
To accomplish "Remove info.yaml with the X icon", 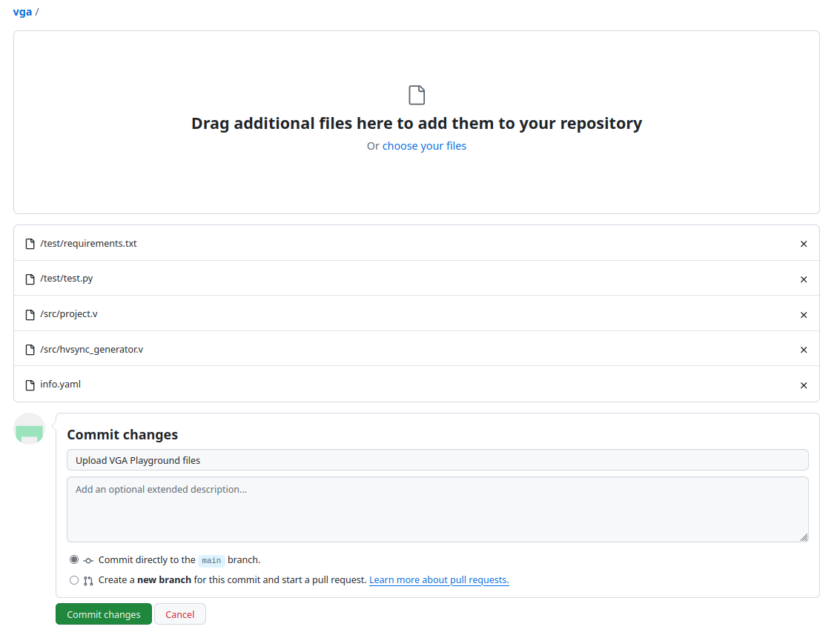I will pos(803,385).
